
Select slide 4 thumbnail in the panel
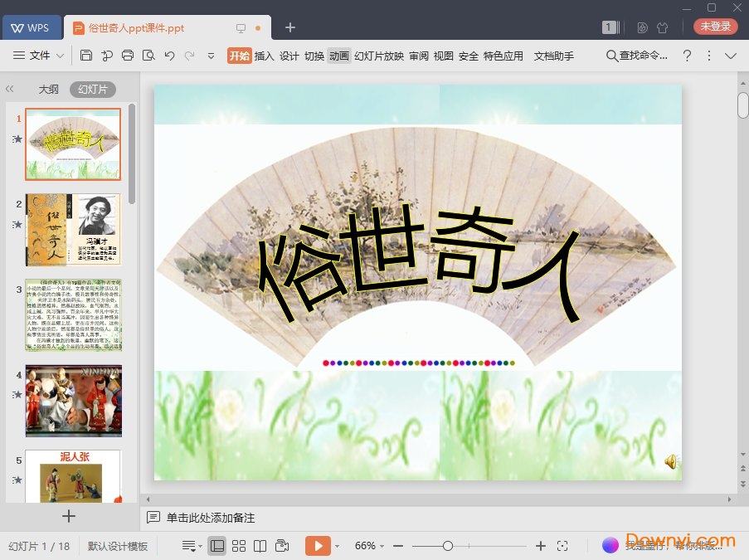tap(73, 400)
